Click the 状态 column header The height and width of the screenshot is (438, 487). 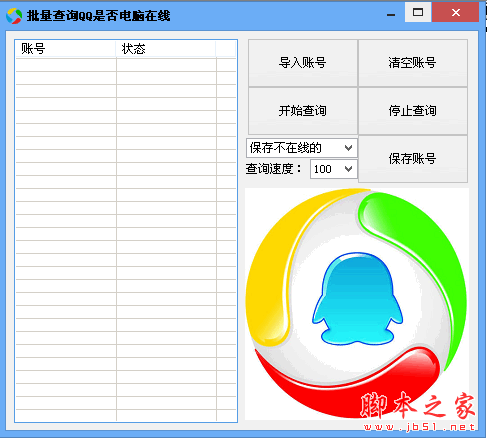click(x=166, y=49)
